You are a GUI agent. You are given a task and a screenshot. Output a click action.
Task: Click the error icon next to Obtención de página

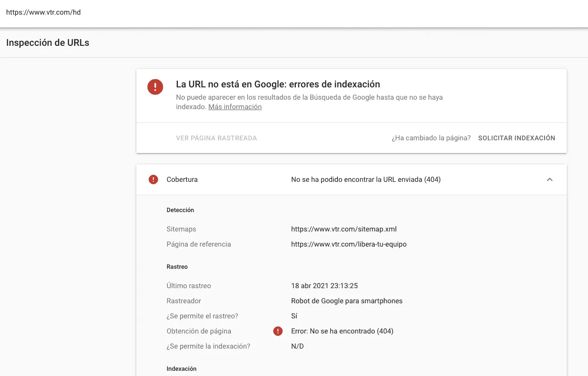(x=278, y=331)
